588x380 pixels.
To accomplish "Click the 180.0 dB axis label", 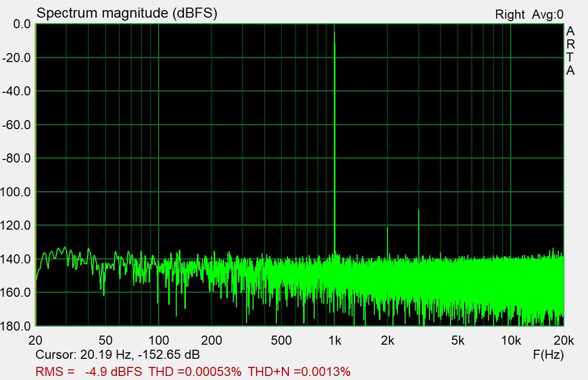I will pos(16,325).
